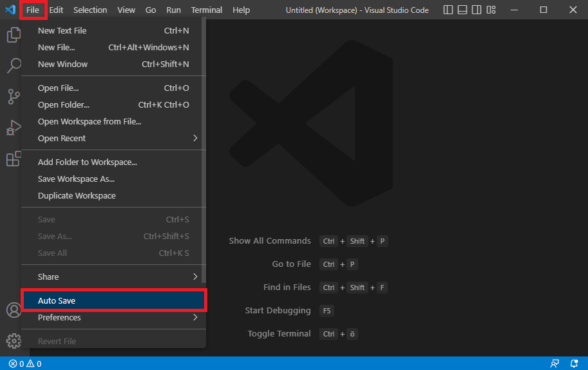Screen dimensions: 588x370
Task: Choose Open Folder... from File menu
Action: pos(113,104)
